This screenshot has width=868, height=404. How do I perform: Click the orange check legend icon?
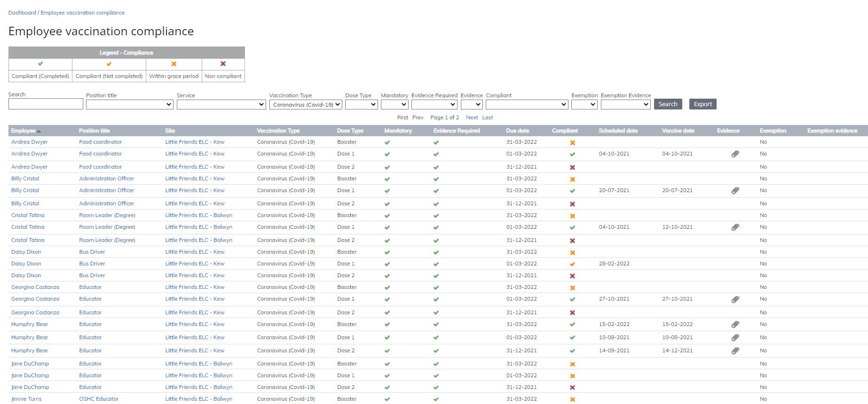pos(109,64)
